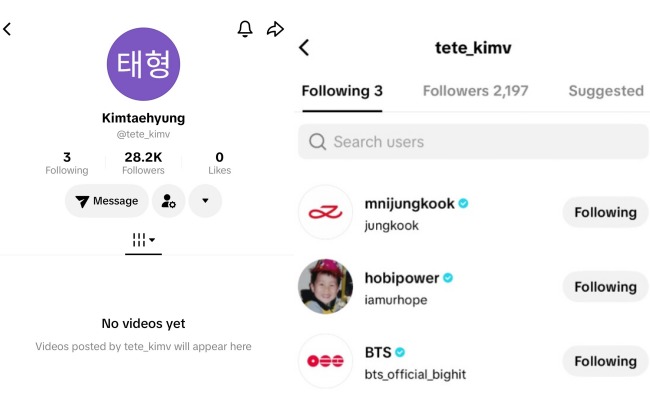650x400 pixels.
Task: Click the Search users field
Action: click(x=480, y=142)
